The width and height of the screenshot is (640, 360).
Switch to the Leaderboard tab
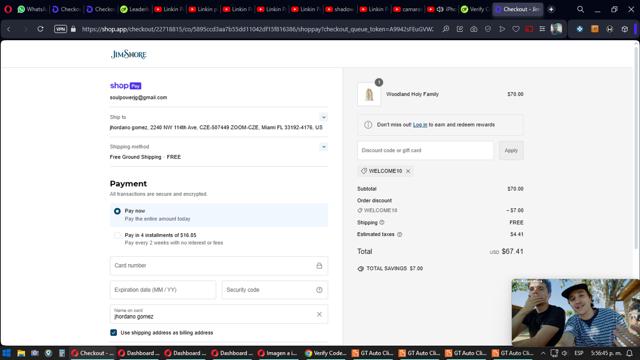(x=134, y=9)
